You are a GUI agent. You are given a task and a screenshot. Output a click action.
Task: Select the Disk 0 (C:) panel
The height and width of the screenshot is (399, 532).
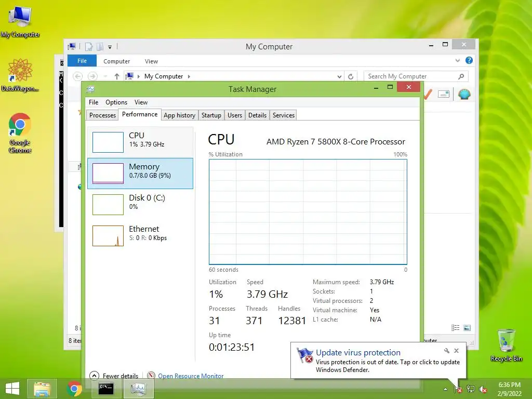point(140,204)
